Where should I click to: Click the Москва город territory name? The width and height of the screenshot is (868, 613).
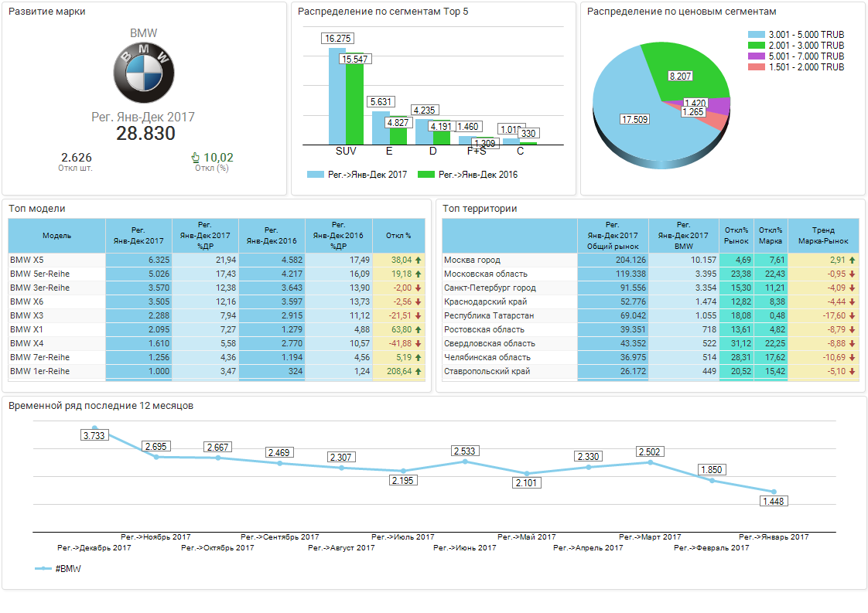click(x=472, y=260)
